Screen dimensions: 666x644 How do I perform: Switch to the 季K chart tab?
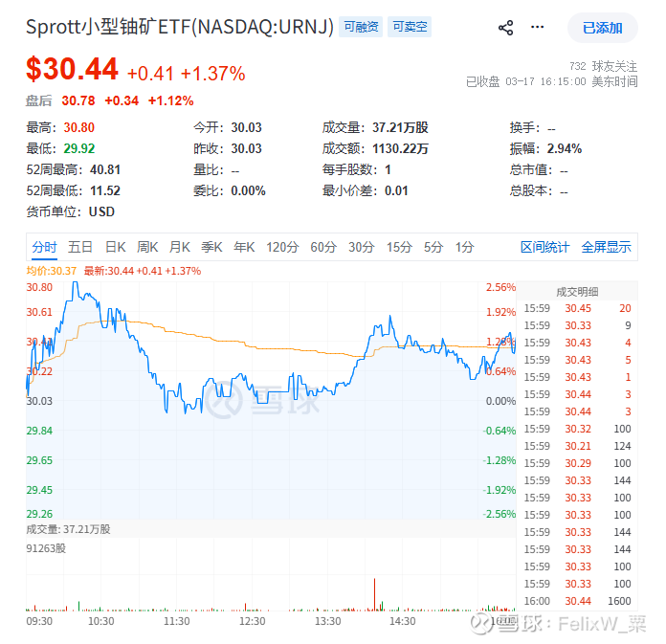(x=211, y=247)
